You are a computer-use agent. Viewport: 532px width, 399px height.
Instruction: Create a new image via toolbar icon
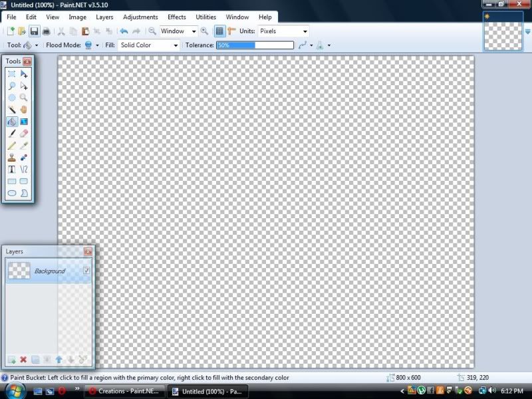(x=11, y=31)
